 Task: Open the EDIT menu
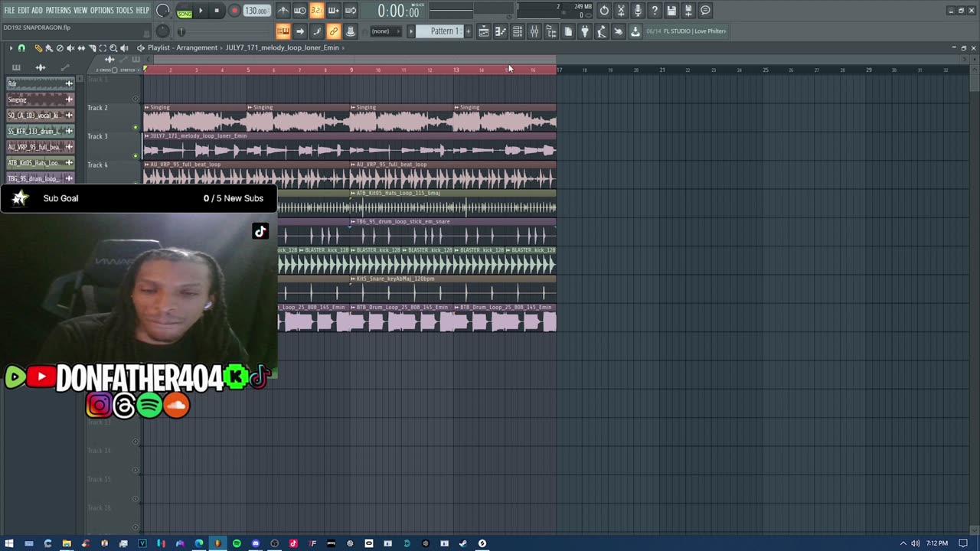(x=24, y=11)
